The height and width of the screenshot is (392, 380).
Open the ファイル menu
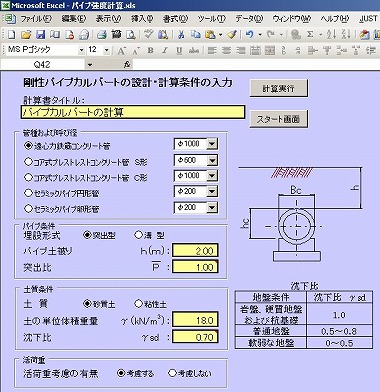coord(36,19)
